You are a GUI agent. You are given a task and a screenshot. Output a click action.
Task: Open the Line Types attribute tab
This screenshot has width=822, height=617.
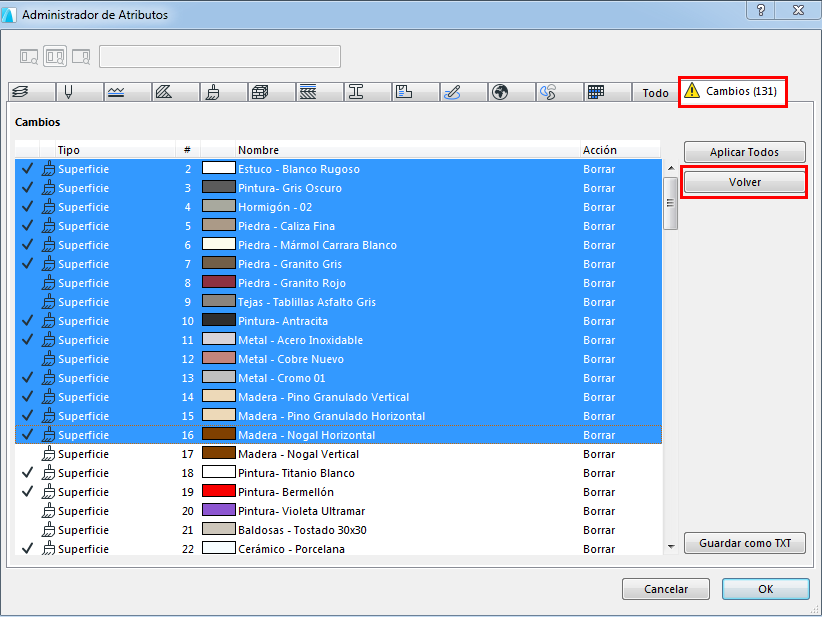(x=127, y=92)
